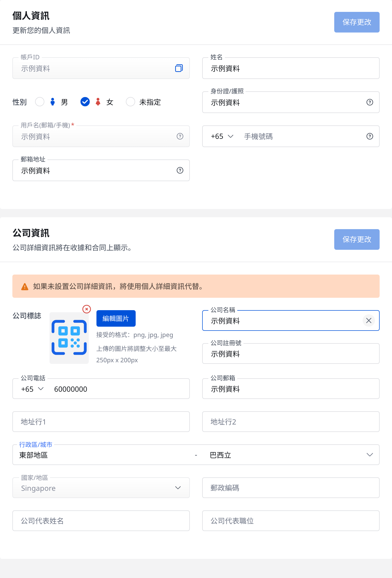Click the 公司代表職位 input field
392x578 pixels.
(291, 521)
